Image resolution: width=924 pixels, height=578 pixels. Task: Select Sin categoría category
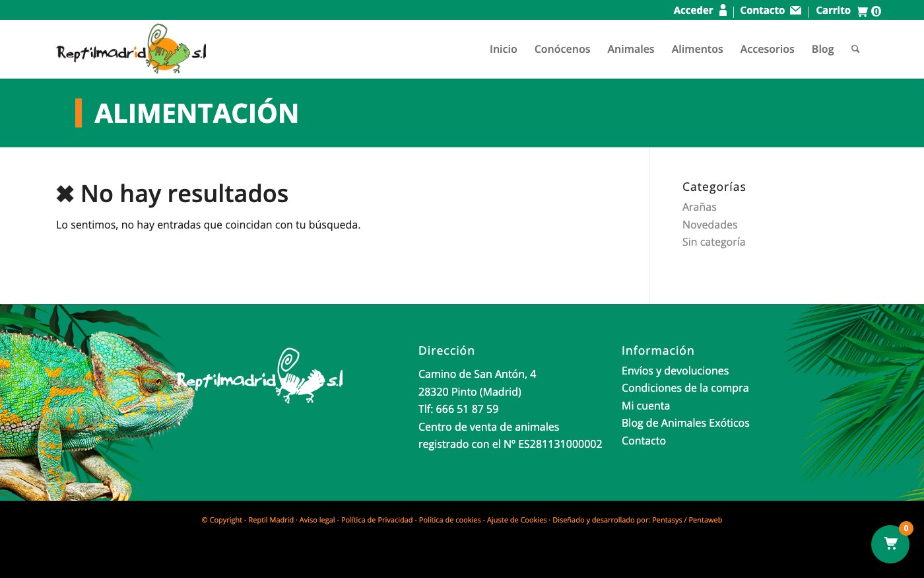[x=713, y=242]
